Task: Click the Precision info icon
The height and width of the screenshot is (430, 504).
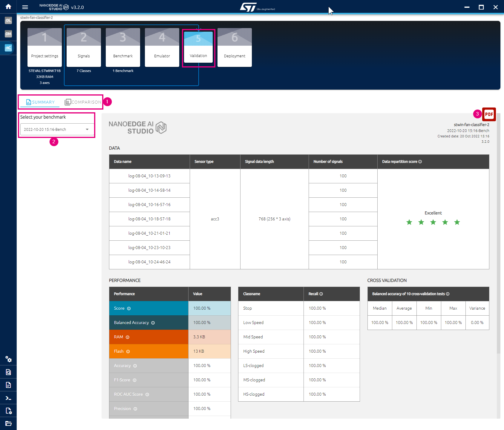Action: click(135, 409)
